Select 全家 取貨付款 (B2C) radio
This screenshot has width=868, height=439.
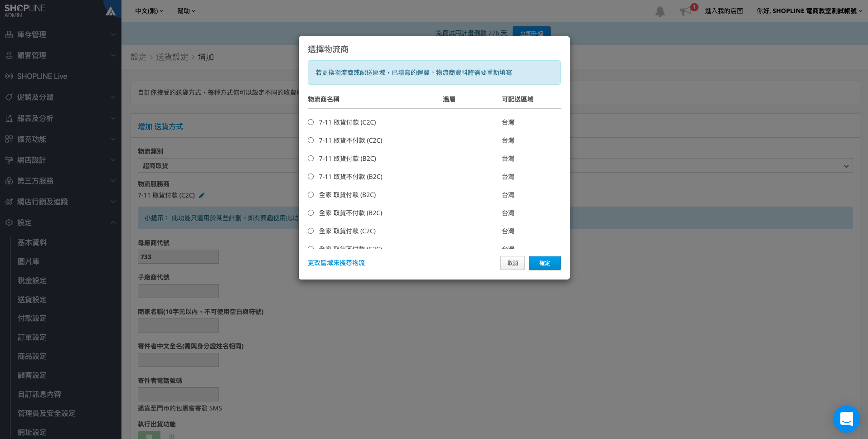point(311,195)
